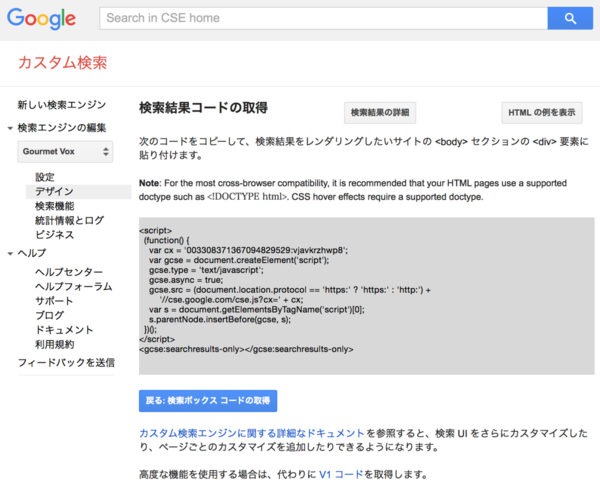Open 検索機能 in the sidebar
The image size is (600, 485).
click(x=55, y=206)
